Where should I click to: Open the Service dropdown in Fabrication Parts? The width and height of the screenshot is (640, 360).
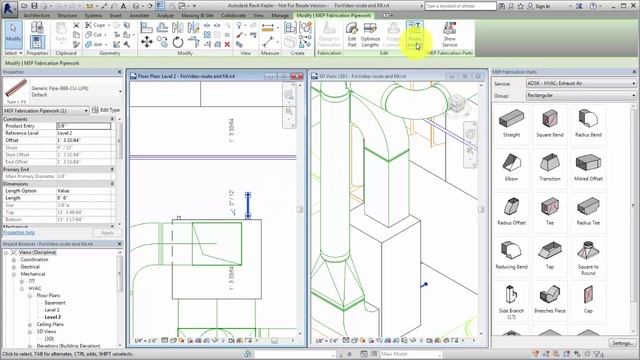coord(581,83)
